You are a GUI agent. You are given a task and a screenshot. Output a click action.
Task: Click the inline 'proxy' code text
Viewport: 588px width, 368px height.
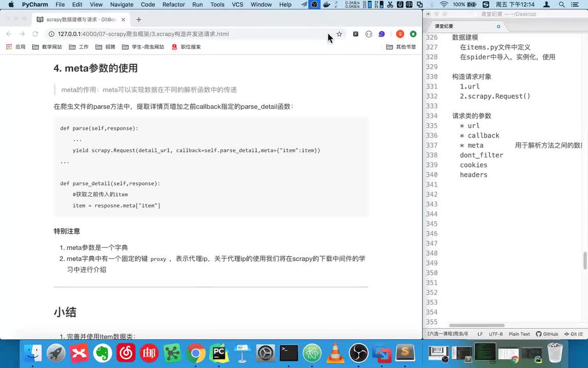[158, 259]
